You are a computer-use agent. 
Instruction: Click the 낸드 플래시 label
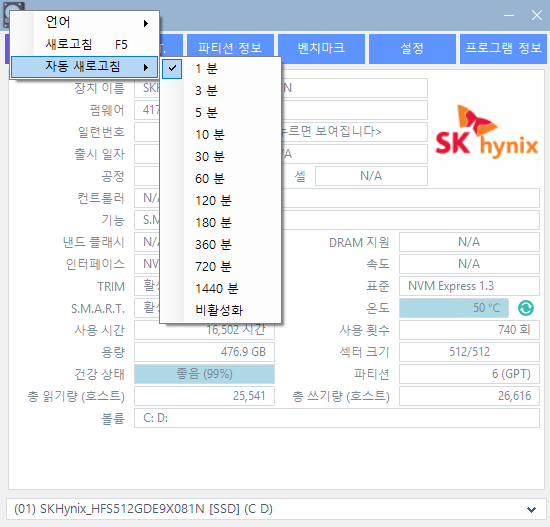tap(93, 242)
